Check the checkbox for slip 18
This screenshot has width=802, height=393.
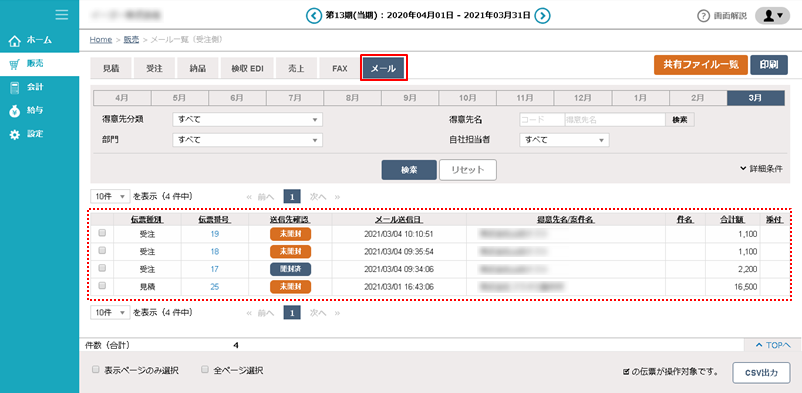(102, 251)
